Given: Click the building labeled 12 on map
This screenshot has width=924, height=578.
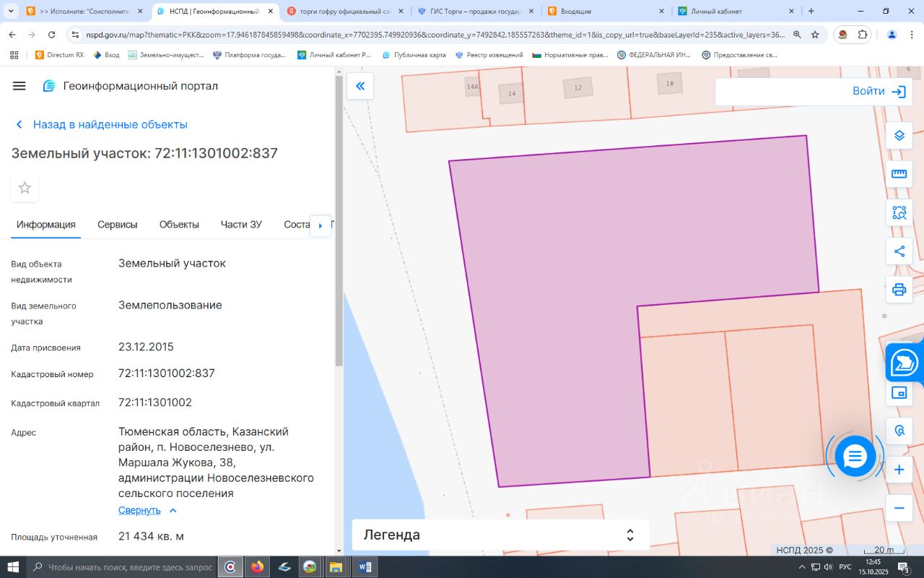Looking at the screenshot, I should point(577,88).
